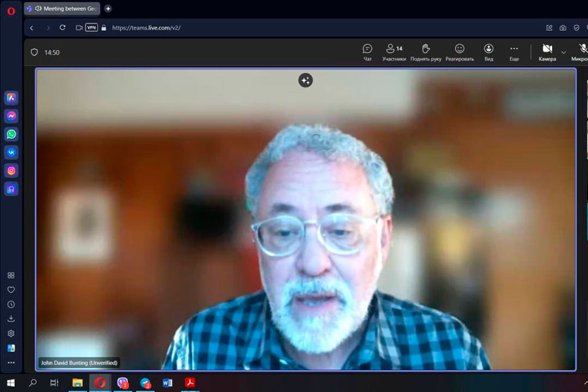Viewport: 588px width, 392px height.
Task: Open the Вид view options menu
Action: point(489,52)
